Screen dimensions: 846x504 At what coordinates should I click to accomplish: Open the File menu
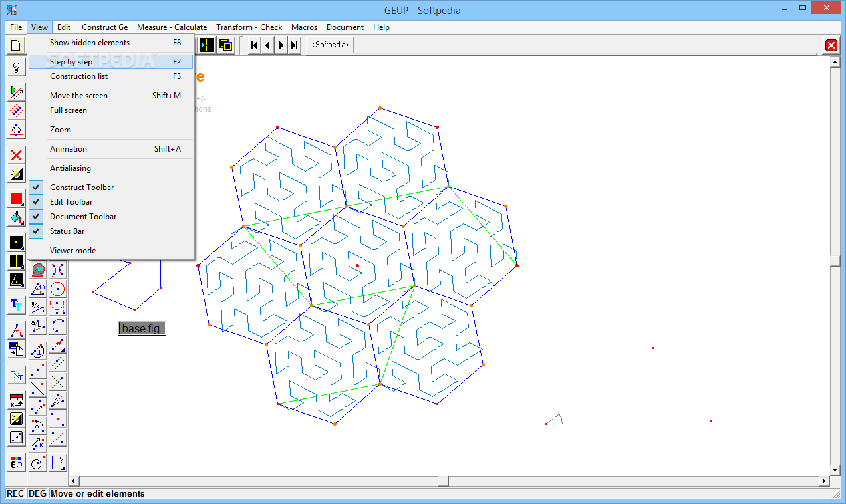click(x=16, y=27)
